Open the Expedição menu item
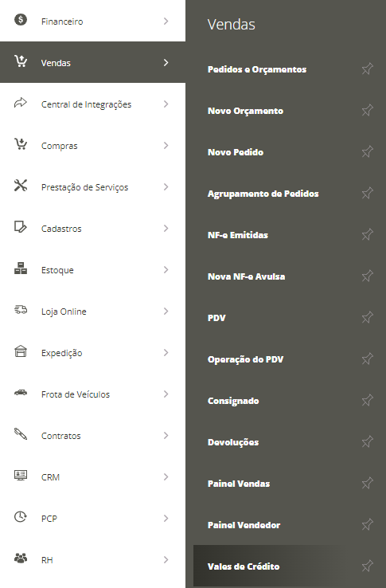 (92, 353)
